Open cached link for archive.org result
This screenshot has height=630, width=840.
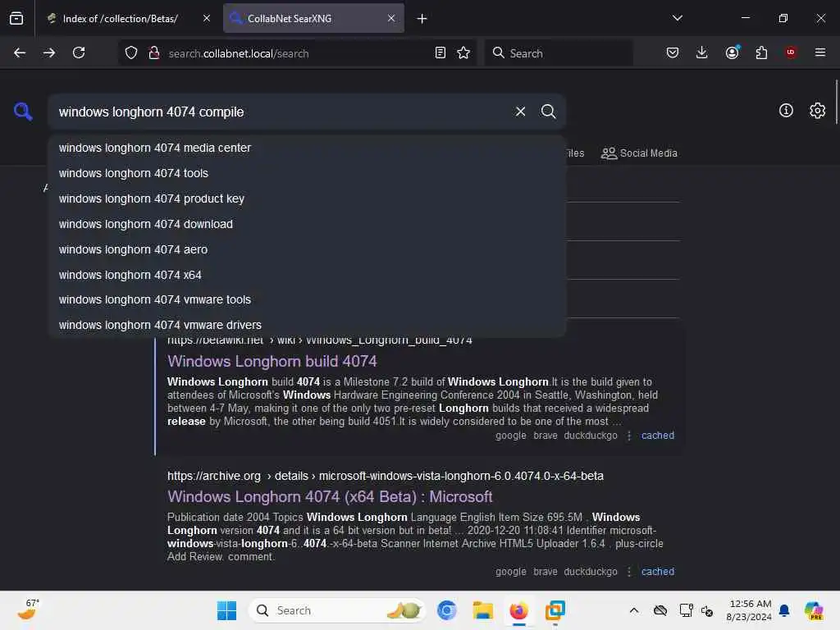click(x=658, y=572)
